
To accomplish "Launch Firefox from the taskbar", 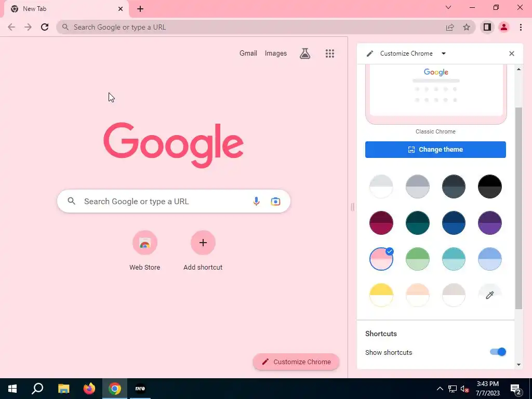I will coord(89,389).
